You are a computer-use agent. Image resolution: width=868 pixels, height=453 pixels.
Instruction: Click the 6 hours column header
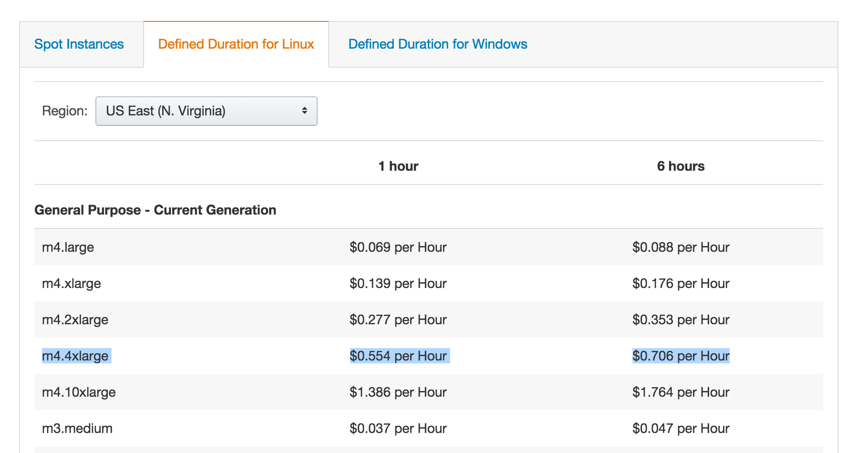point(681,166)
